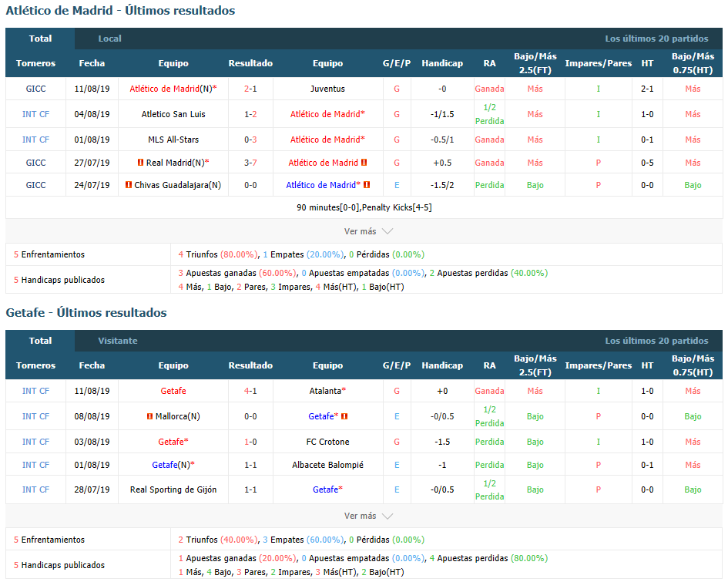The image size is (728, 582).
Task: Open INT CF tournament link on 04/08/19 row
Action: 35,114
